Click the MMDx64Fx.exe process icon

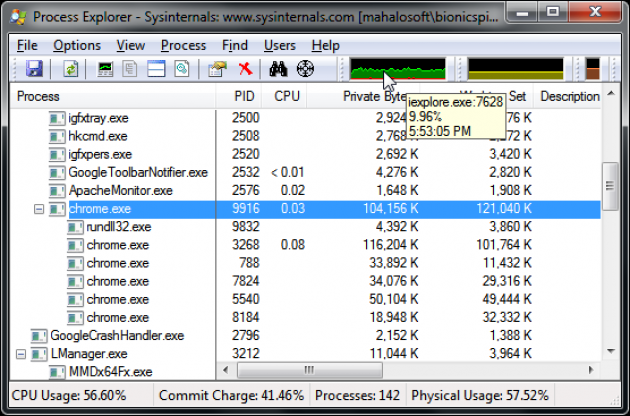[57, 372]
